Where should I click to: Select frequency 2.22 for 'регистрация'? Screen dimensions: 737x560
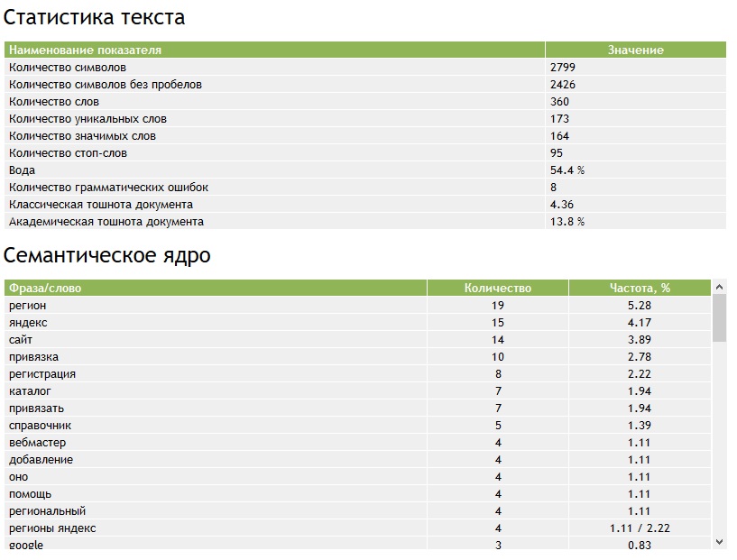coord(640,374)
